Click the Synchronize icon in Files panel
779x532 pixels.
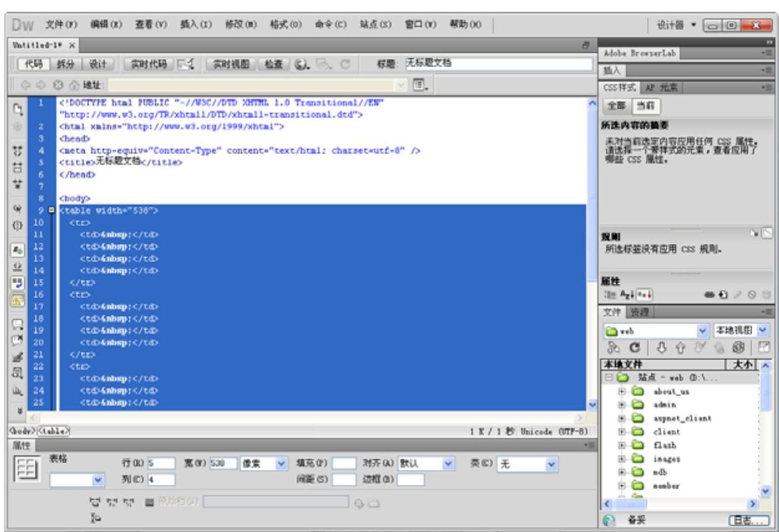click(738, 348)
